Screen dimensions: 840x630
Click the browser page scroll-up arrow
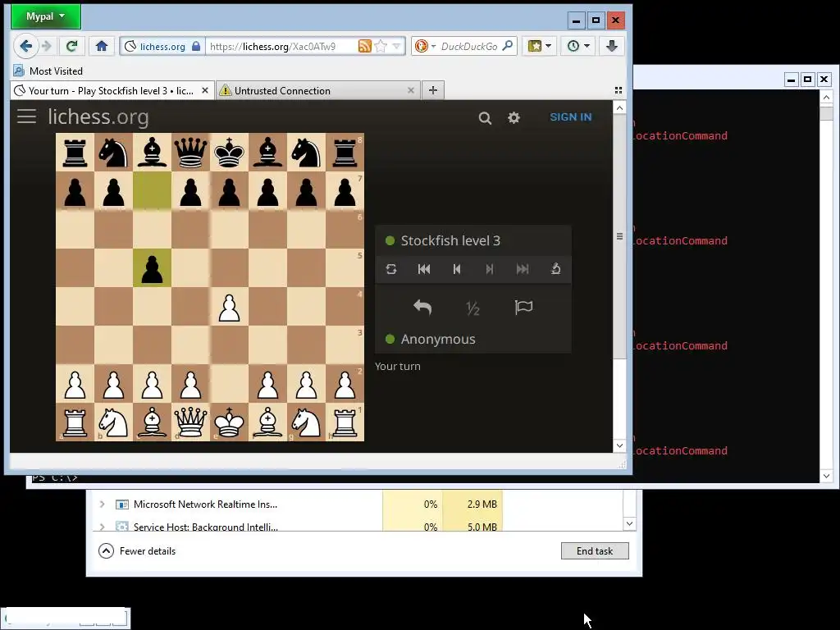619,107
